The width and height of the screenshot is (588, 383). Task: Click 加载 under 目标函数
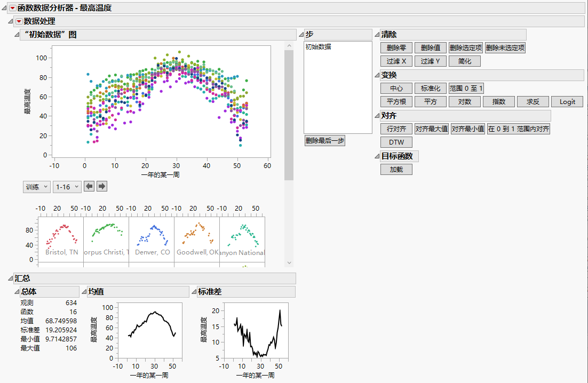pyautogui.click(x=396, y=170)
